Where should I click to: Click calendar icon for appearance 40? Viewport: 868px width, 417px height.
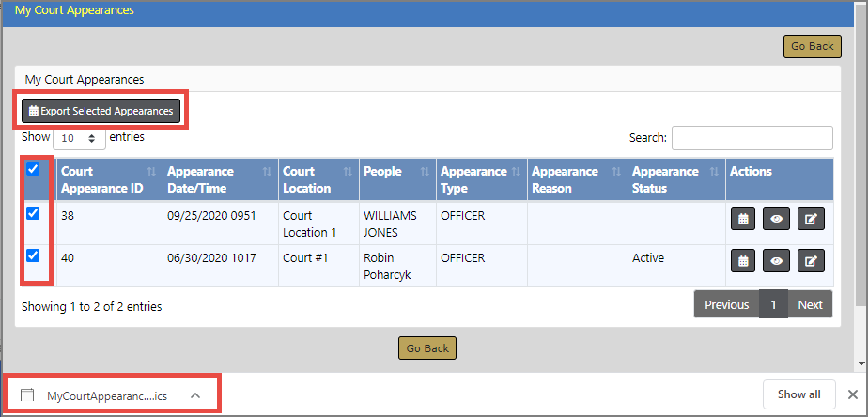click(743, 261)
